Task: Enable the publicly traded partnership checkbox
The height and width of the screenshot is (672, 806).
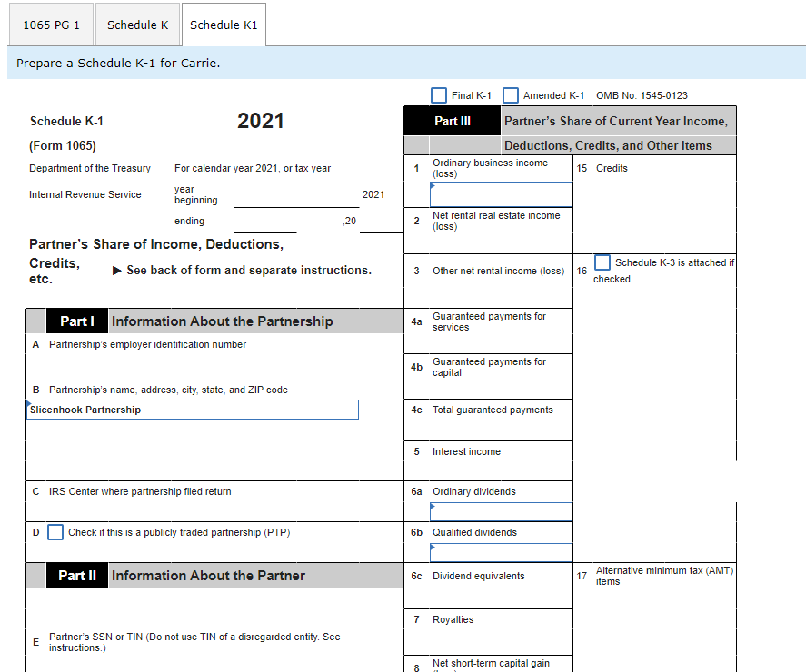Action: point(55,531)
